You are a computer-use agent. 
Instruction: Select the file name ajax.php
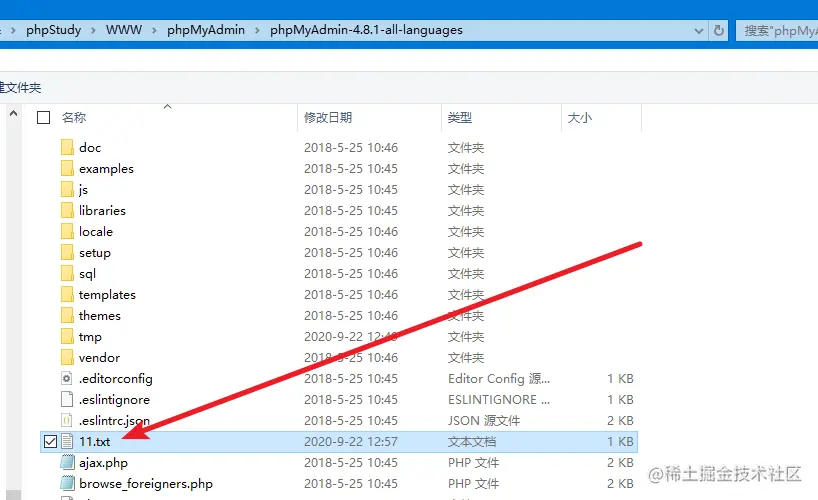(x=103, y=463)
